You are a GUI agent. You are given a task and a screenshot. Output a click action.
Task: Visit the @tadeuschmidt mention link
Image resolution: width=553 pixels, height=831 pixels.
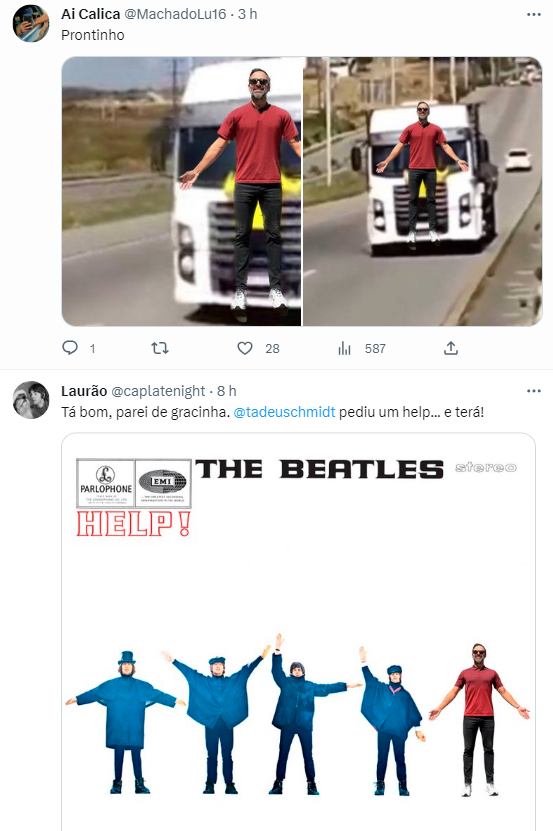284,412
